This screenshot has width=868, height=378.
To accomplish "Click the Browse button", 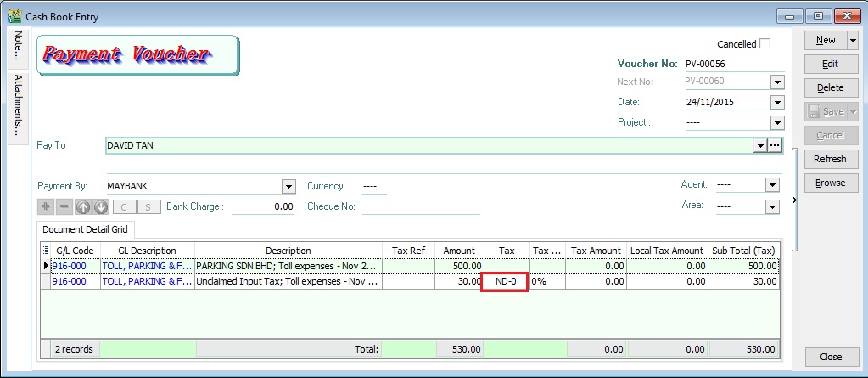I will (x=830, y=183).
